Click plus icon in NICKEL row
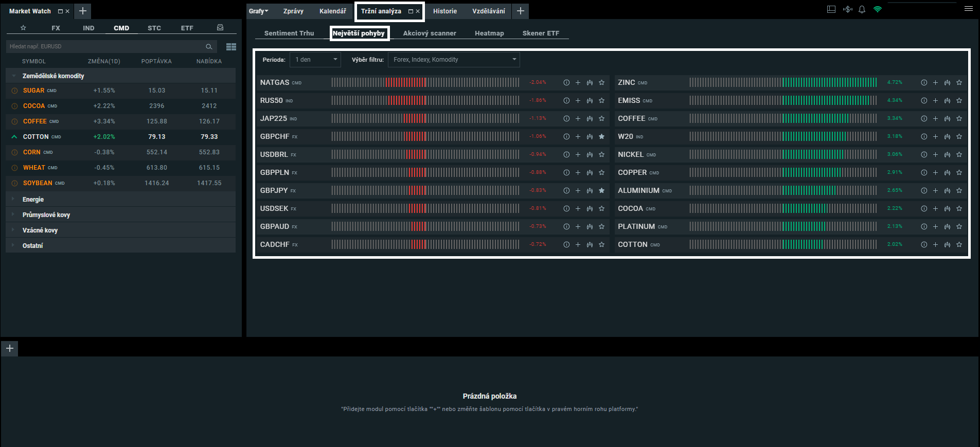 tap(935, 154)
